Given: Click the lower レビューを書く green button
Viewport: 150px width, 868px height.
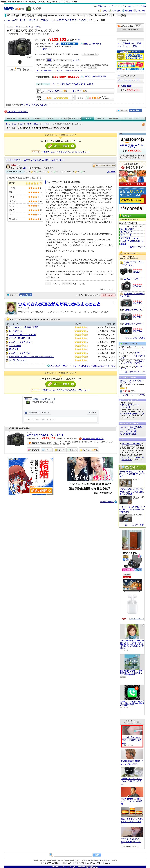Looking at the screenshot, I should 61,384.
